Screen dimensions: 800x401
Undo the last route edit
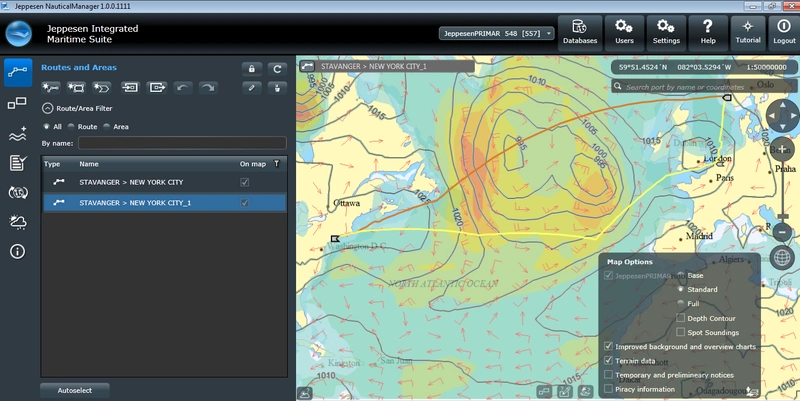[x=182, y=88]
